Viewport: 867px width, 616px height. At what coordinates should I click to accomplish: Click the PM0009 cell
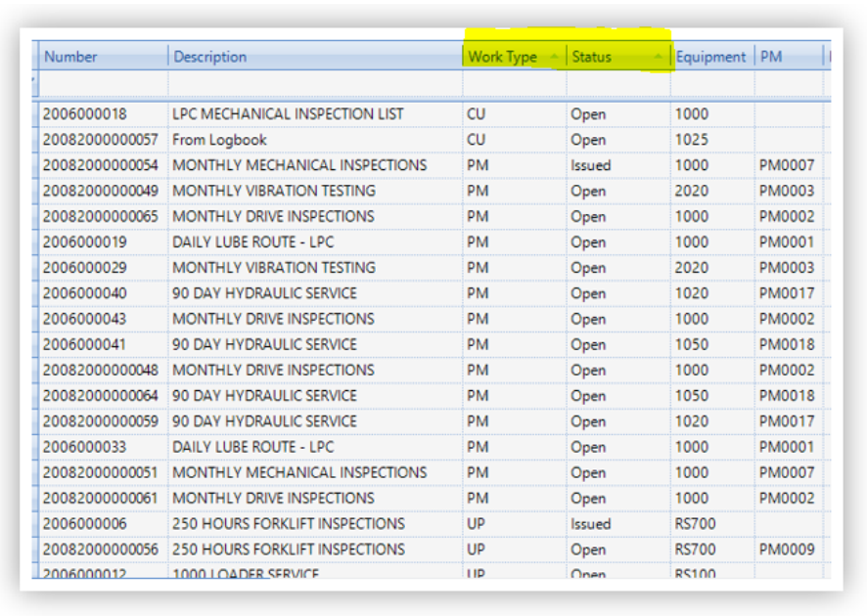(x=787, y=550)
